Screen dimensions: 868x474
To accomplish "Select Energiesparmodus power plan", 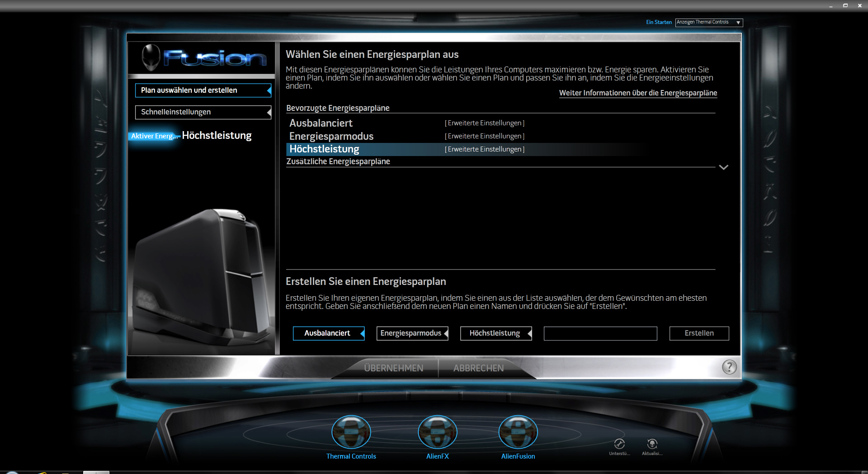I will pyautogui.click(x=331, y=136).
